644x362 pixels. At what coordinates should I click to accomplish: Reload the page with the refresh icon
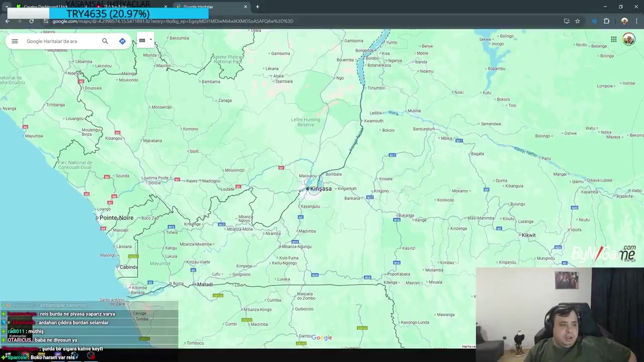pyautogui.click(x=31, y=21)
